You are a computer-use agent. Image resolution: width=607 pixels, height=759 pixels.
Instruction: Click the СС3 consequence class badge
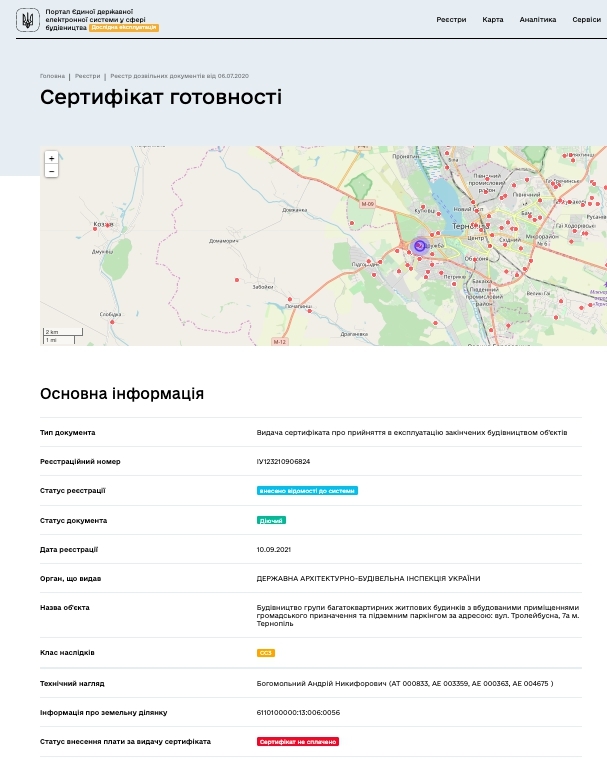tap(266, 653)
